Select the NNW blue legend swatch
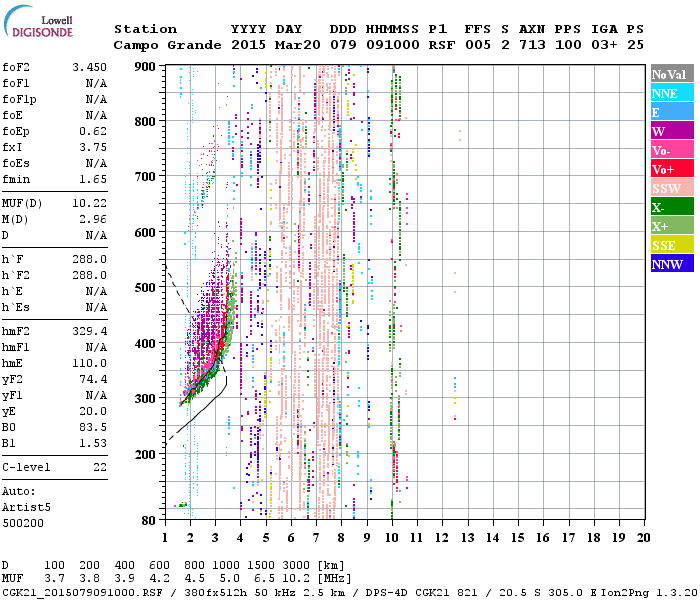 point(672,263)
